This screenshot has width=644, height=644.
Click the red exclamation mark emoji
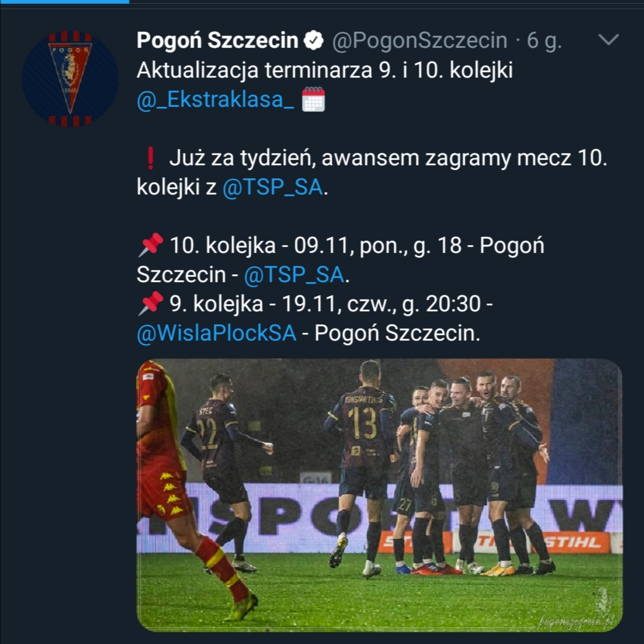[x=150, y=159]
